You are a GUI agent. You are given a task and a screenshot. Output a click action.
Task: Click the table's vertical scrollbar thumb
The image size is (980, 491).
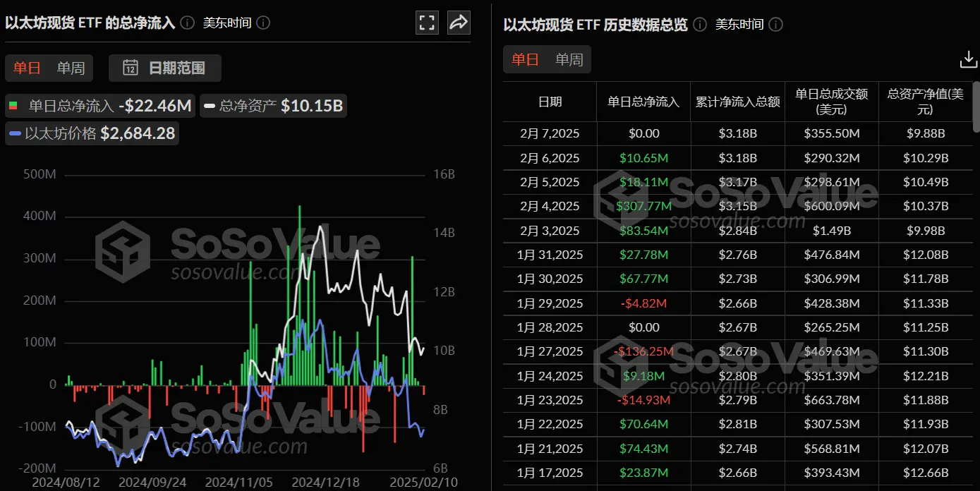point(976,106)
